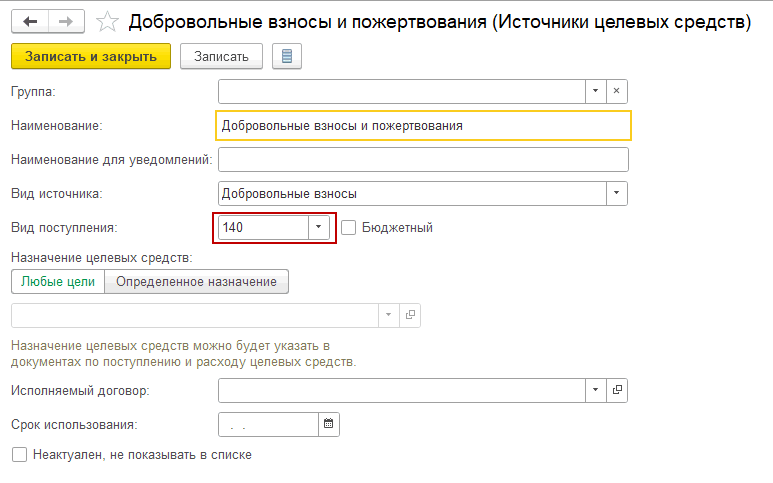Check Неактуален, не показывать в списке
This screenshot has height=483, width=773.
(x=20, y=454)
